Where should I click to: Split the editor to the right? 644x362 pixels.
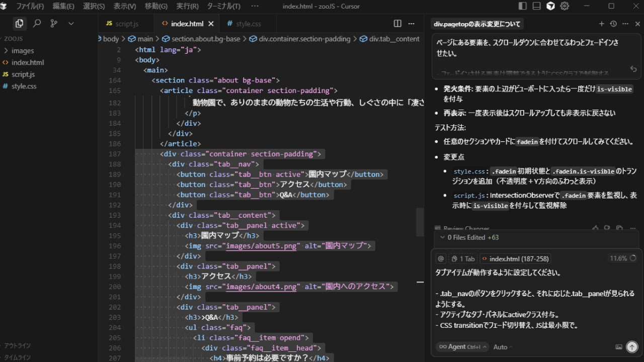point(397,24)
